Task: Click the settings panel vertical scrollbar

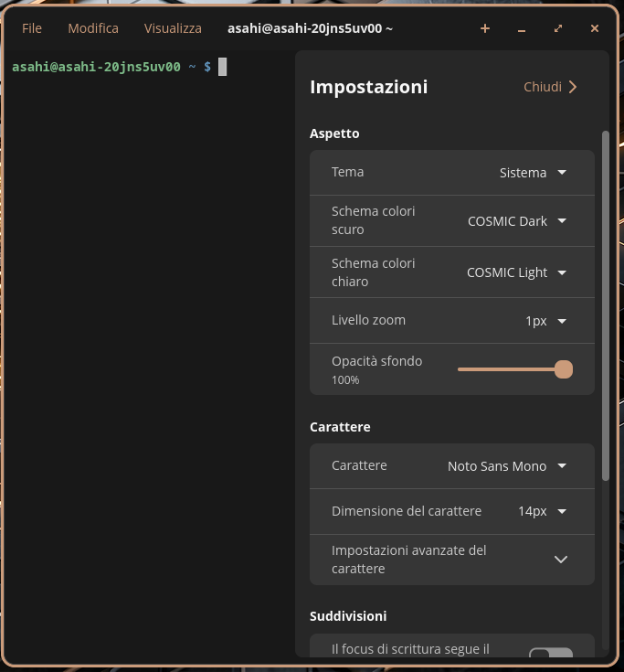Action: pyautogui.click(x=605, y=306)
